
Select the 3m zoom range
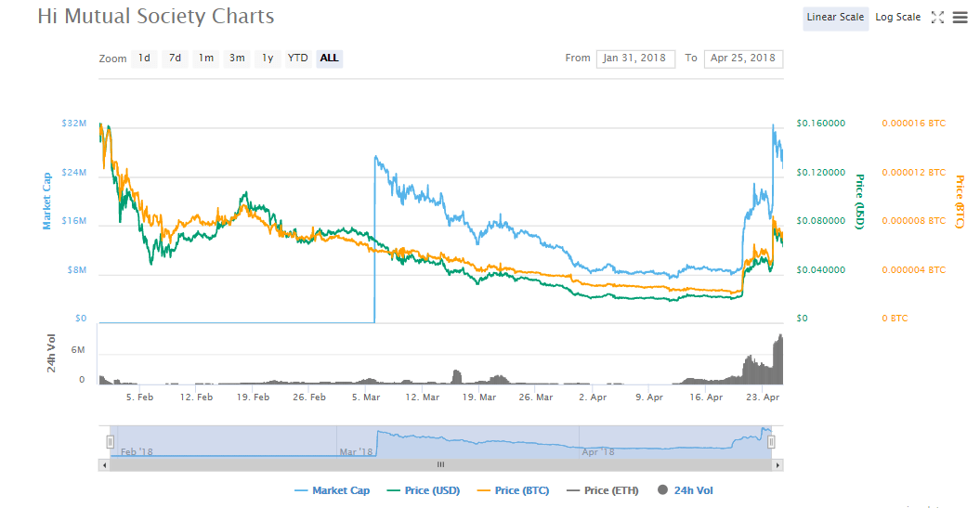(237, 59)
